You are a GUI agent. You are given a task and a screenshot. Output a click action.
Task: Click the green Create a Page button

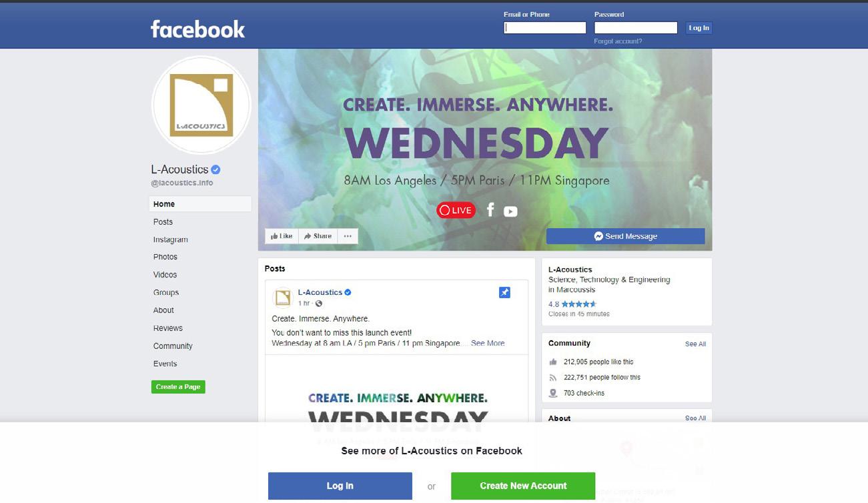pyautogui.click(x=178, y=387)
